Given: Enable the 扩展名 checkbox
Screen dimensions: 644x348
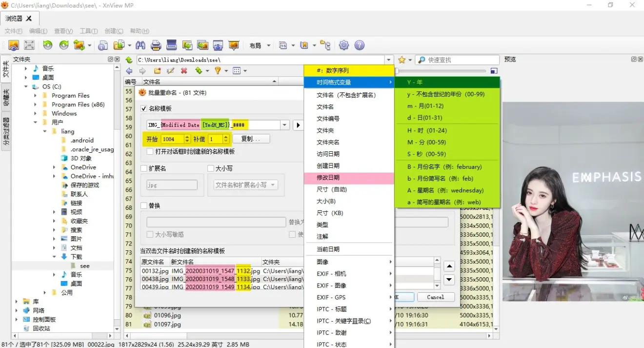Looking at the screenshot, I should click(143, 168).
